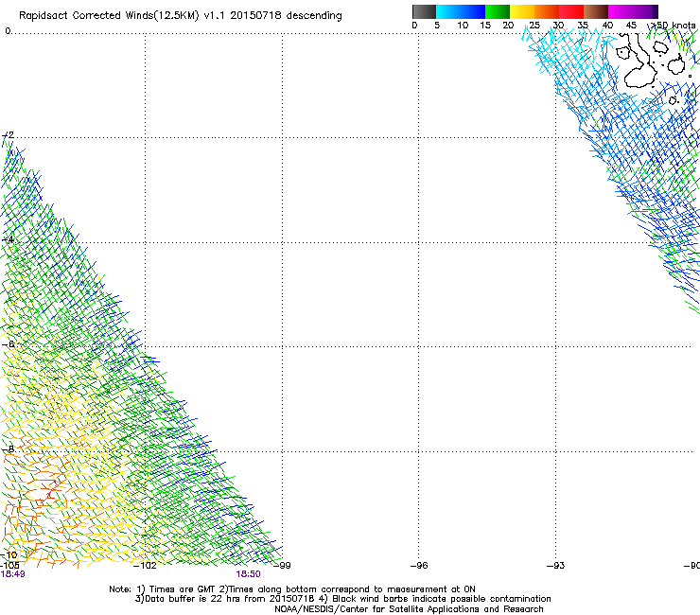This screenshot has width=700, height=615.
Task: Click the '-2' latitude axis label
Action: click(9, 135)
